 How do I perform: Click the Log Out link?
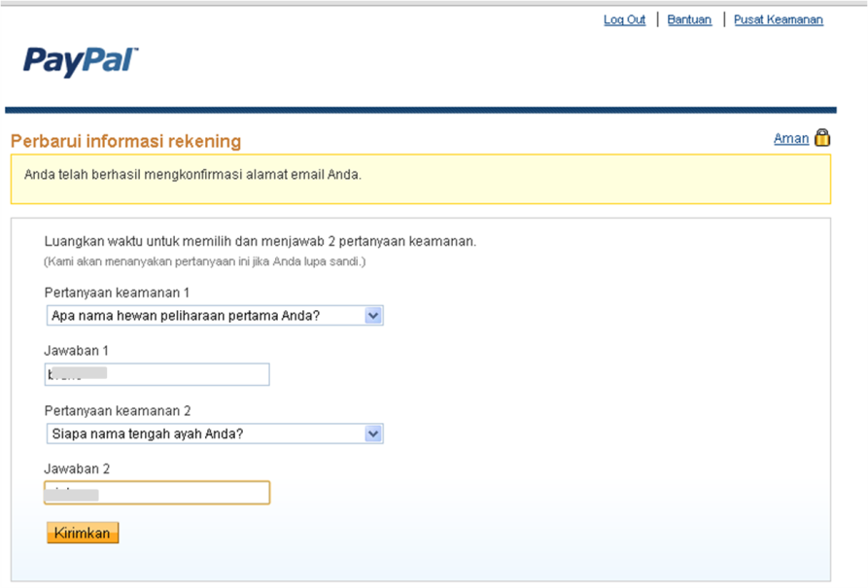point(624,19)
